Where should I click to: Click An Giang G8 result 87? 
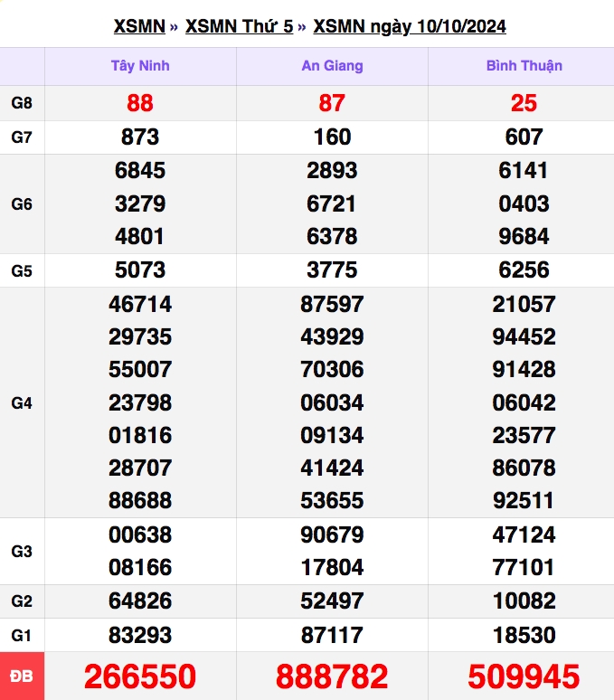coord(332,103)
